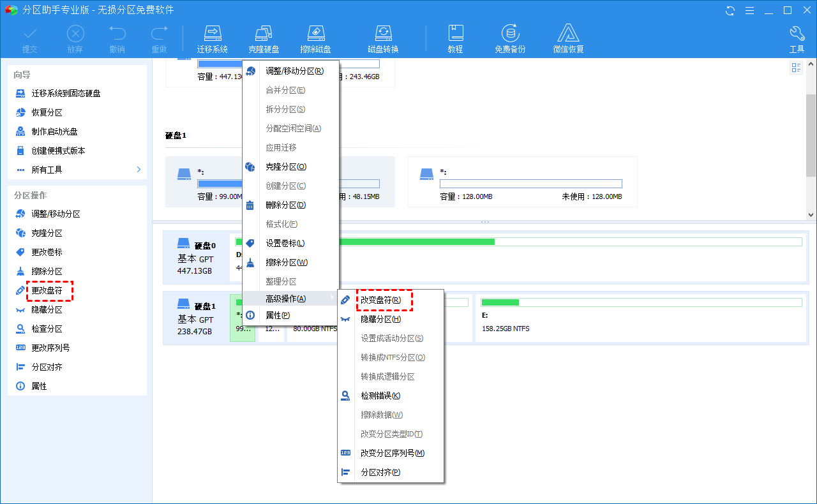
Task: Click 克隆分区 in the left sidebar
Action: coord(47,233)
